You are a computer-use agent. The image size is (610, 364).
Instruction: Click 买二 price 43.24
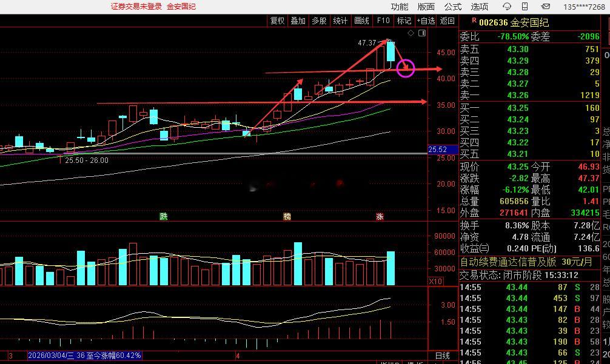pos(518,119)
